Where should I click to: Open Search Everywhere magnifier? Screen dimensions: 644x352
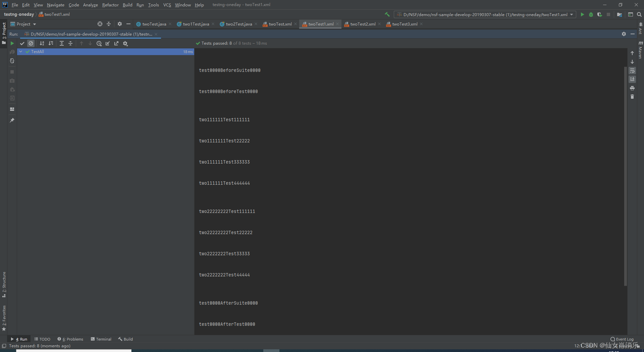click(x=639, y=14)
